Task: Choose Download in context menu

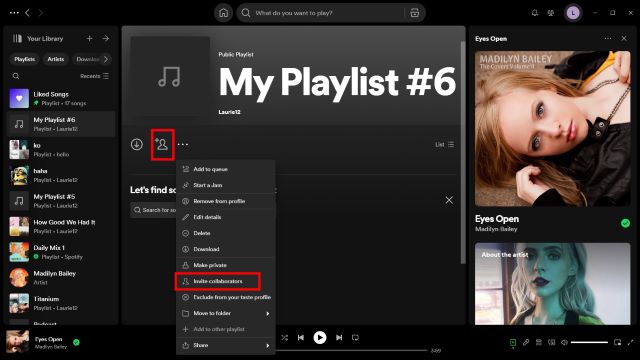Action: [x=226, y=249]
